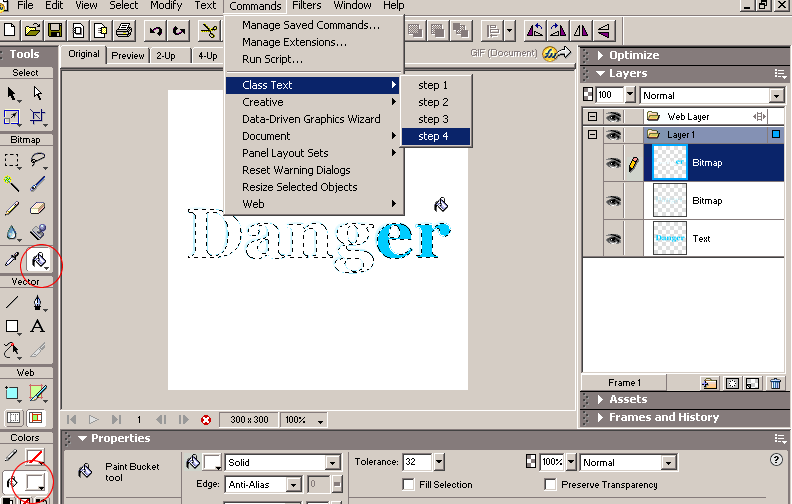Select the Freeform tool
The image size is (792, 504).
(12, 349)
